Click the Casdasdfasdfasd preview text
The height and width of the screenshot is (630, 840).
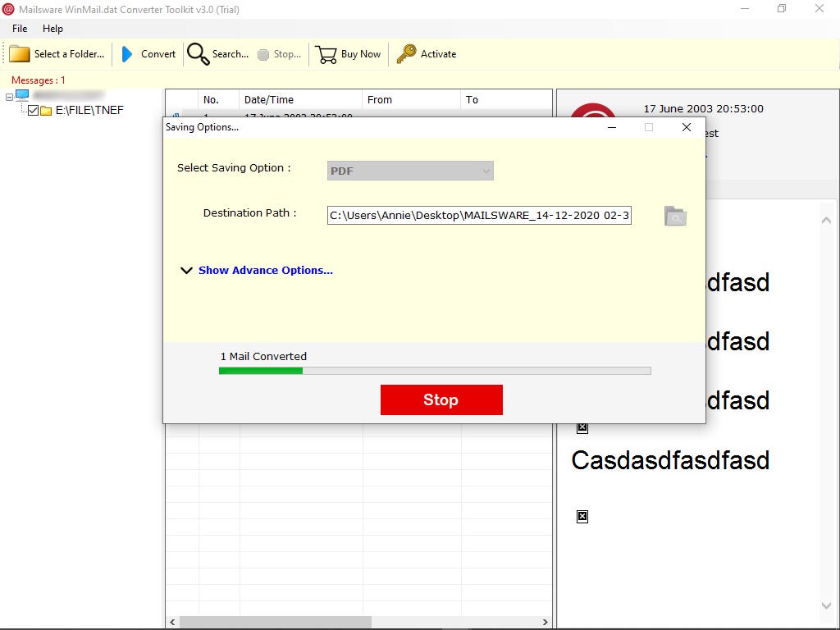pyautogui.click(x=670, y=460)
